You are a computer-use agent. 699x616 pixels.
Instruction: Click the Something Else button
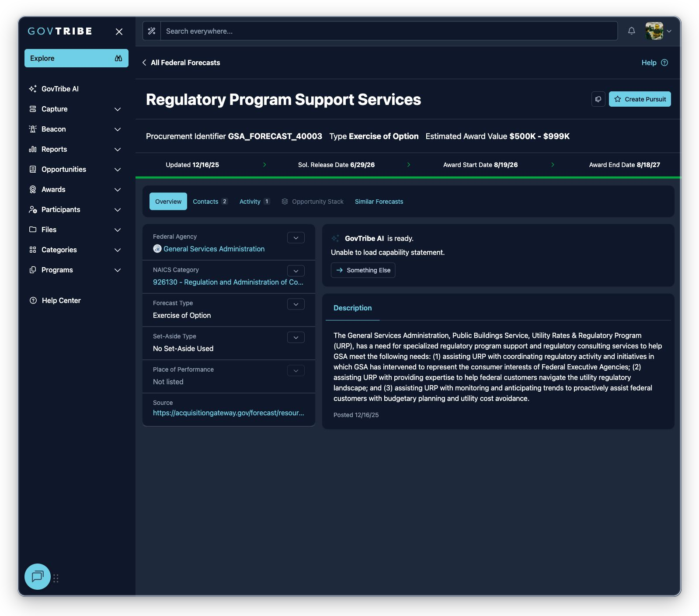pyautogui.click(x=363, y=270)
